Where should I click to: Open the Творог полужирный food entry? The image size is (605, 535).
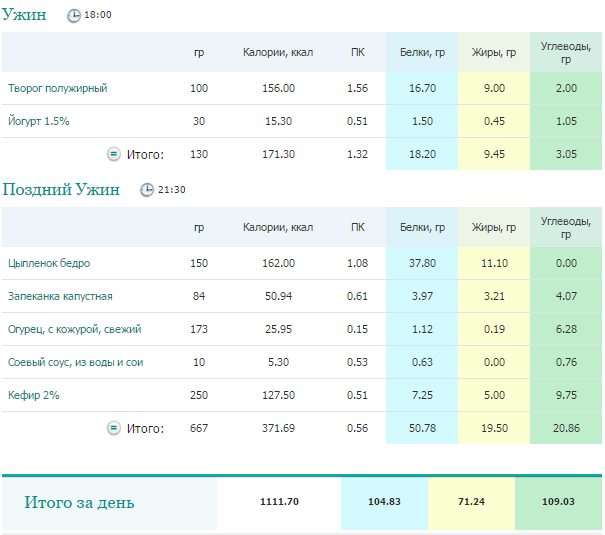(x=57, y=88)
